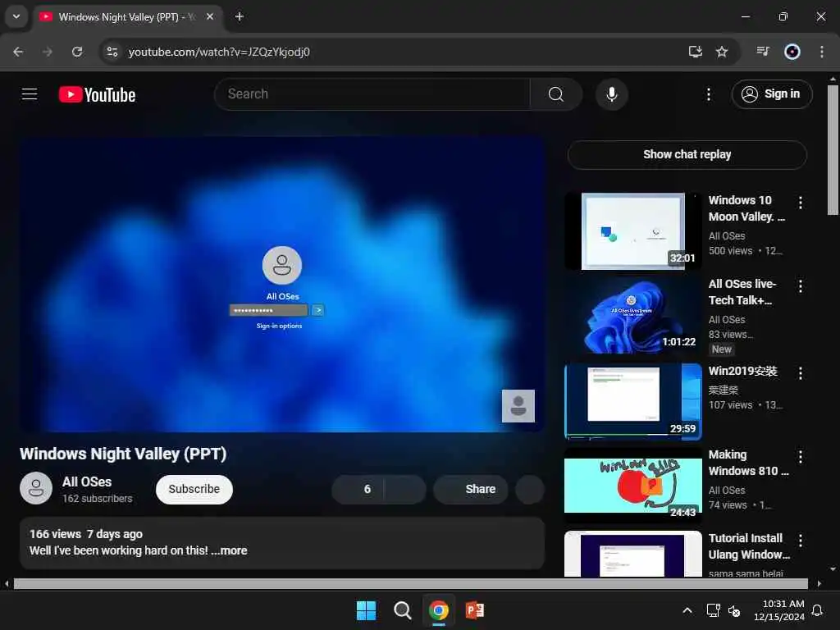Open options for Making Windows 810 video

[x=801, y=457]
